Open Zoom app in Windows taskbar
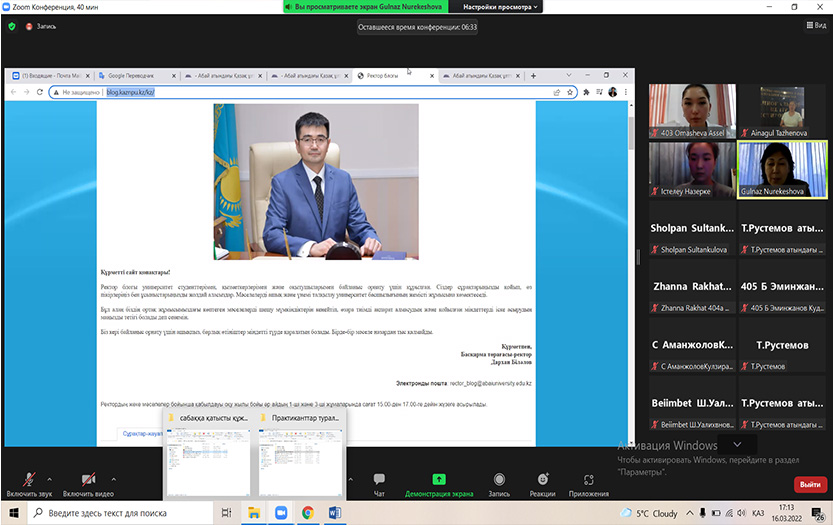 pos(281,513)
